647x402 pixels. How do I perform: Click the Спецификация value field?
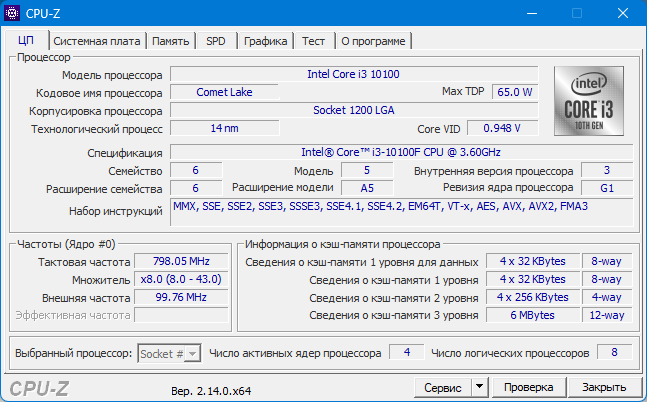400,152
